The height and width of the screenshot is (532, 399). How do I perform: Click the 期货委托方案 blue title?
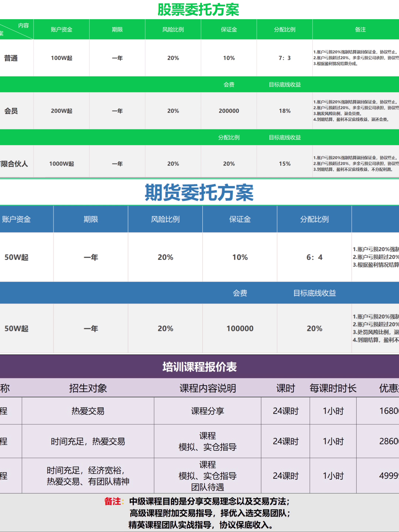[199, 192]
